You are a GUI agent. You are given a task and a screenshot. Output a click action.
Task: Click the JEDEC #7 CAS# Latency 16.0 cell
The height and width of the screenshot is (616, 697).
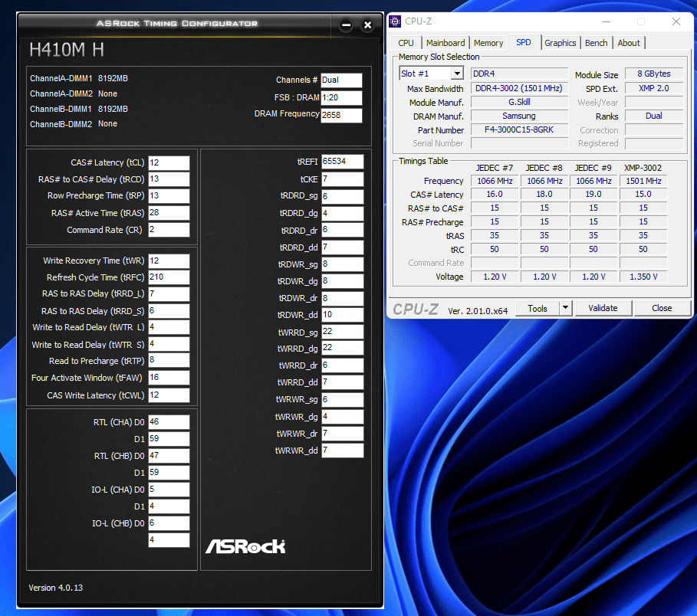(x=495, y=194)
